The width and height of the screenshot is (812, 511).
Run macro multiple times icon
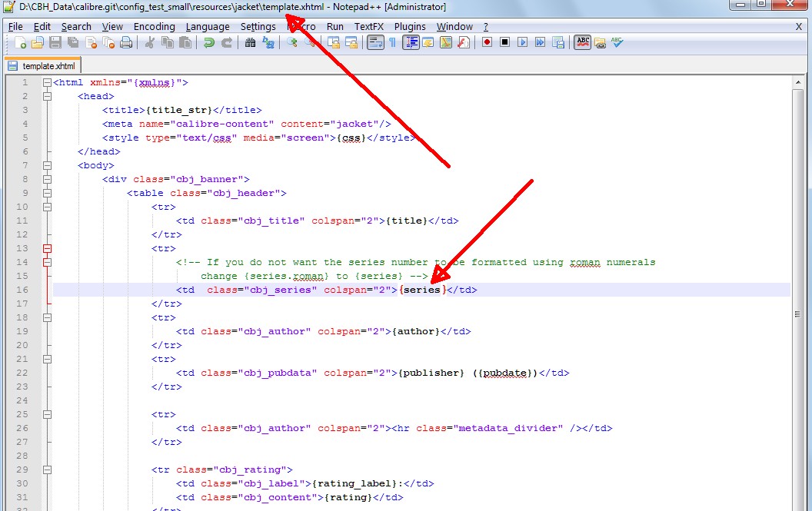[x=540, y=42]
